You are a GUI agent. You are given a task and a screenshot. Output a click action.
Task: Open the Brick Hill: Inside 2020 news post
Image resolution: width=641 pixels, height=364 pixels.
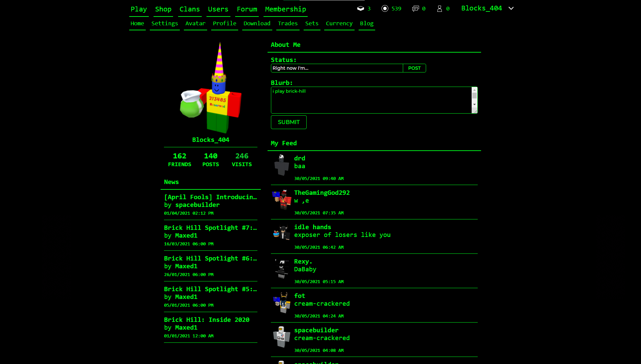click(207, 320)
